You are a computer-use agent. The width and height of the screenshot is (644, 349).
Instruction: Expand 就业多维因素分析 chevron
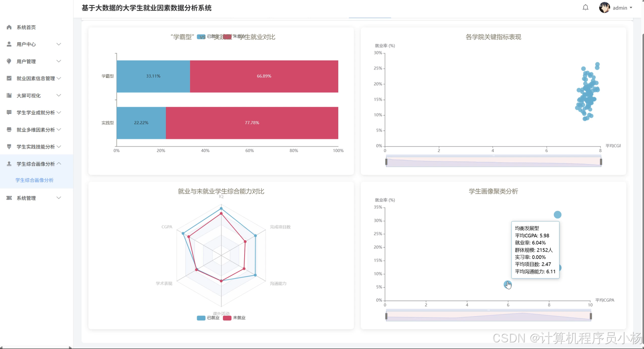click(x=59, y=130)
